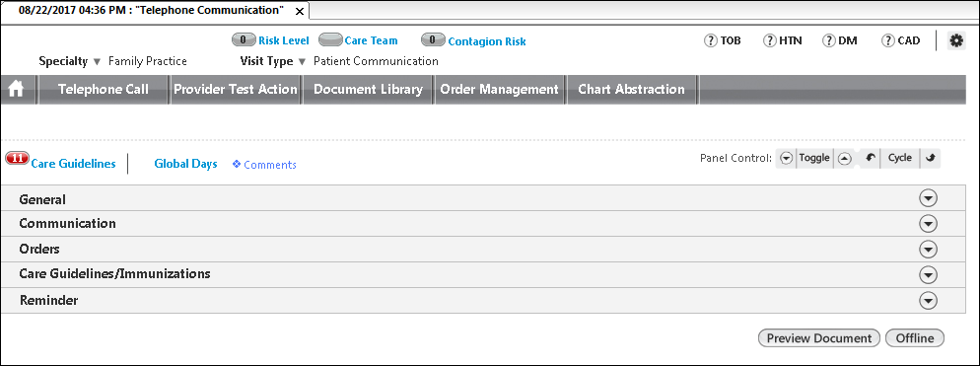Click the CAD status indicator icon
Image resolution: width=980 pixels, height=366 pixels.
[887, 40]
